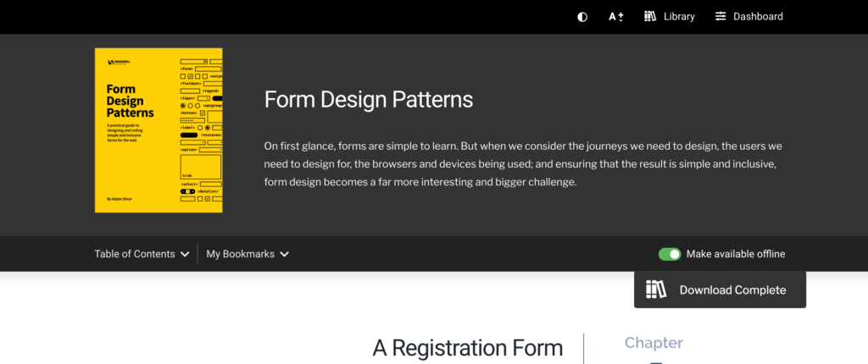This screenshot has width=868, height=364.
Task: Open the My Bookmarks menu label
Action: tap(240, 254)
